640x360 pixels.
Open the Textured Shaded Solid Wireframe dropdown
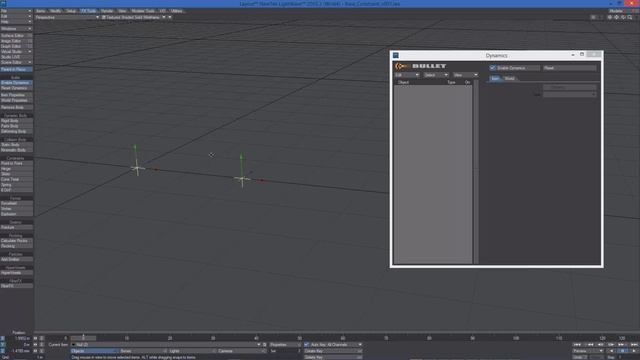coord(133,18)
